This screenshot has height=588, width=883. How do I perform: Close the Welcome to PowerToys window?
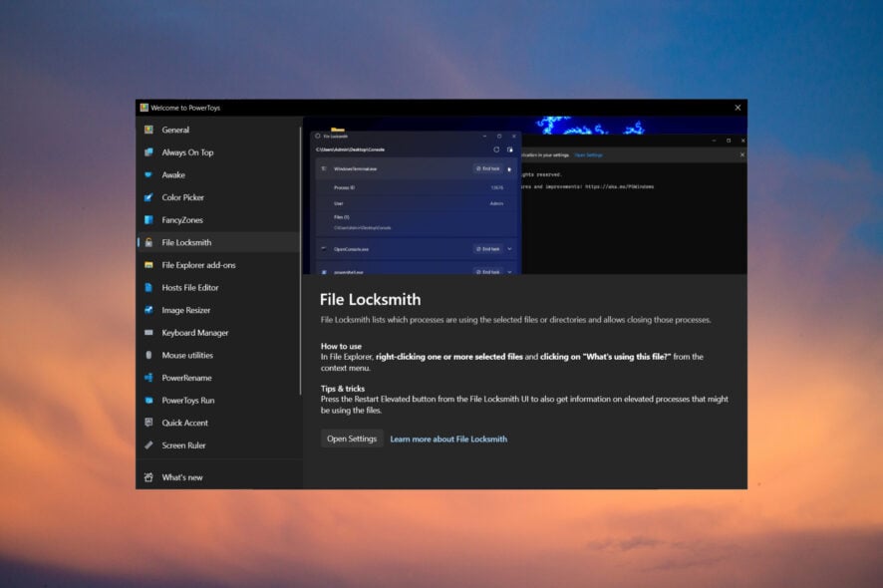tap(737, 108)
